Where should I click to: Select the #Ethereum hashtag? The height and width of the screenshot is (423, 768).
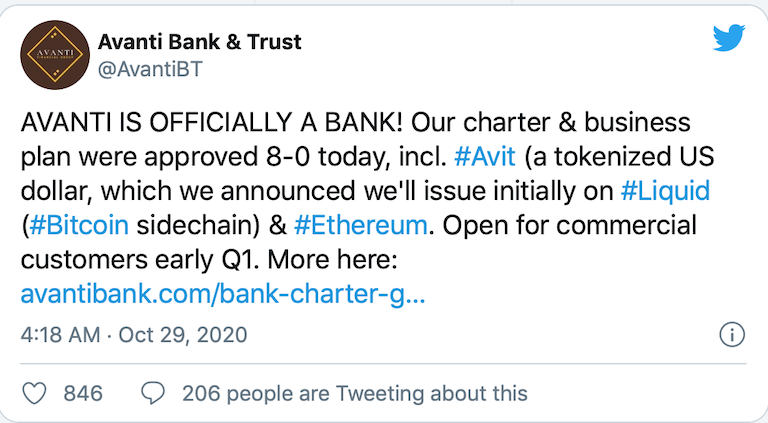360,225
